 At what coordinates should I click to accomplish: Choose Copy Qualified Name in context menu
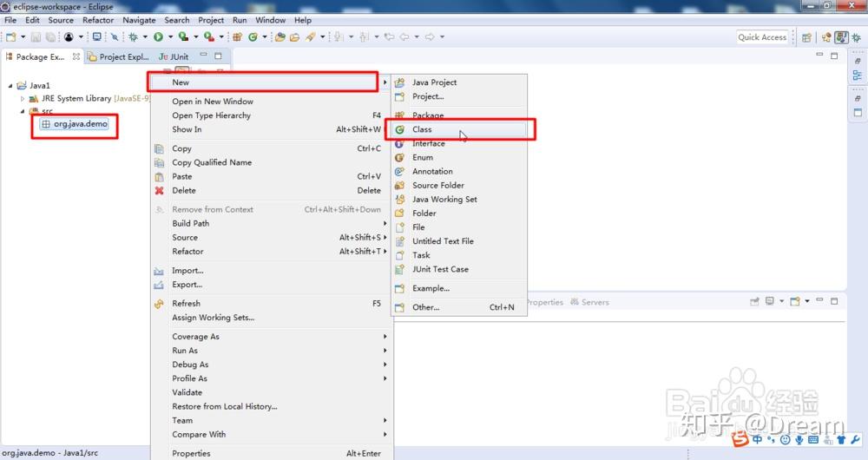271,163
